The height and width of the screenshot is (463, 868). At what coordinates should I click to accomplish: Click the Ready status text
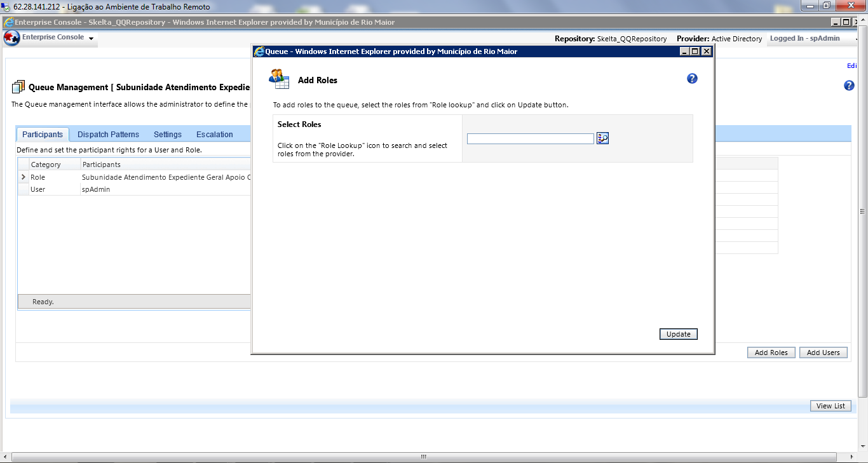point(43,302)
